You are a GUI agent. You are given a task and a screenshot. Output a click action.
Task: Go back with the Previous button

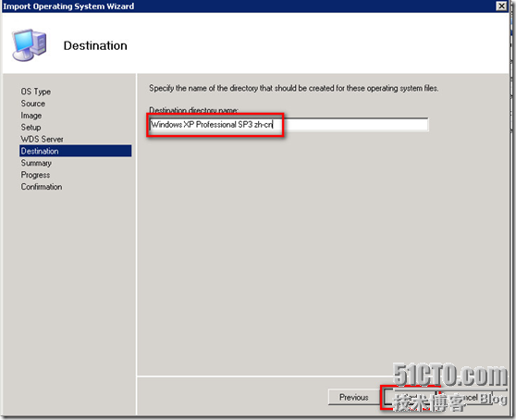[x=354, y=397]
